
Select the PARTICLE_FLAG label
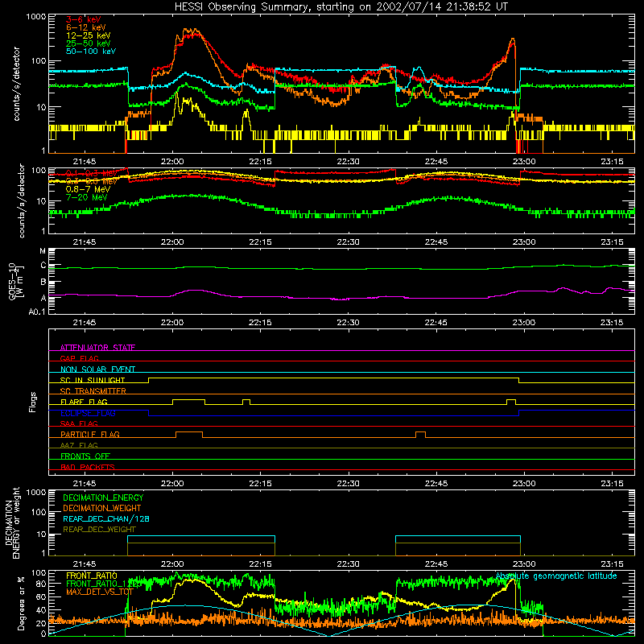[90, 434]
